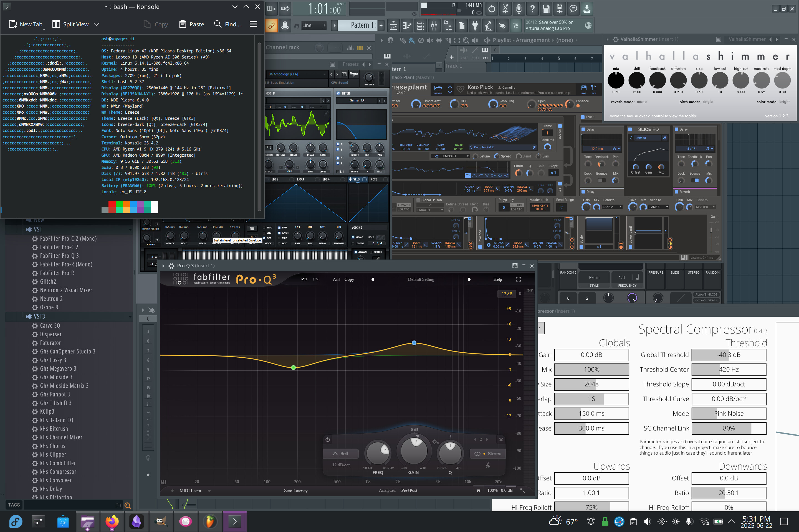Open the Help menu in Pro-Q 3
Viewport: 799px width, 532px height.
497,279
